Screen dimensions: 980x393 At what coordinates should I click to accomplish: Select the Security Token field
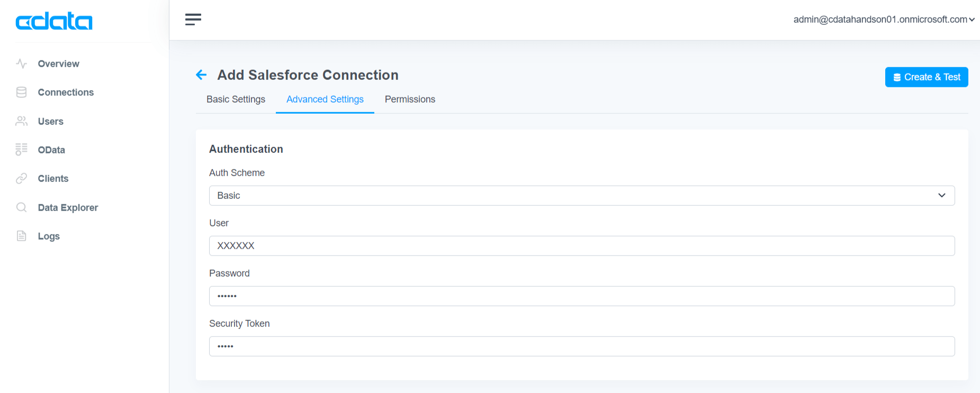tap(581, 346)
